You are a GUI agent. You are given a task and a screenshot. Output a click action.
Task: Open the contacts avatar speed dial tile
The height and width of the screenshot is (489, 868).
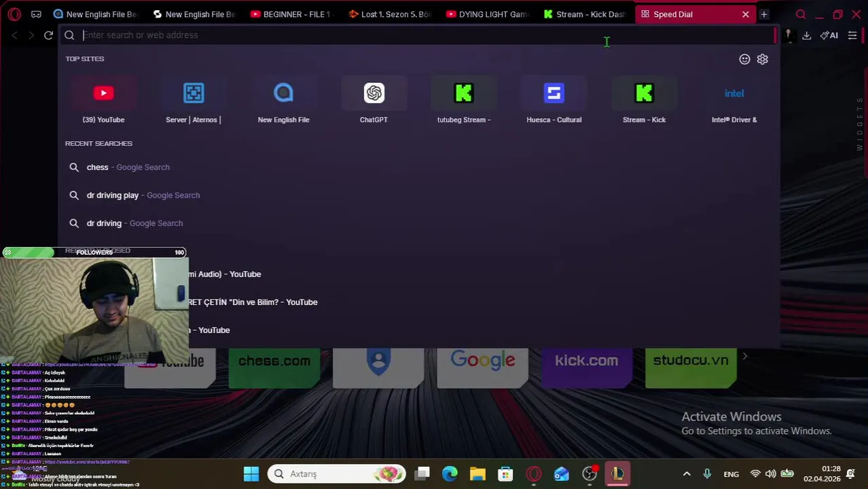click(378, 367)
